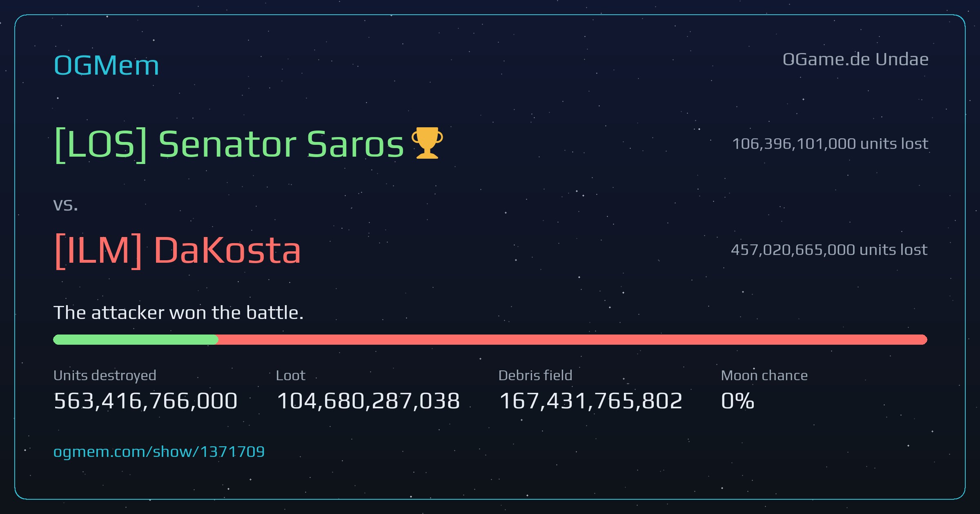
Task: Open the ogmem.com/show/1371709 link
Action: tap(159, 452)
